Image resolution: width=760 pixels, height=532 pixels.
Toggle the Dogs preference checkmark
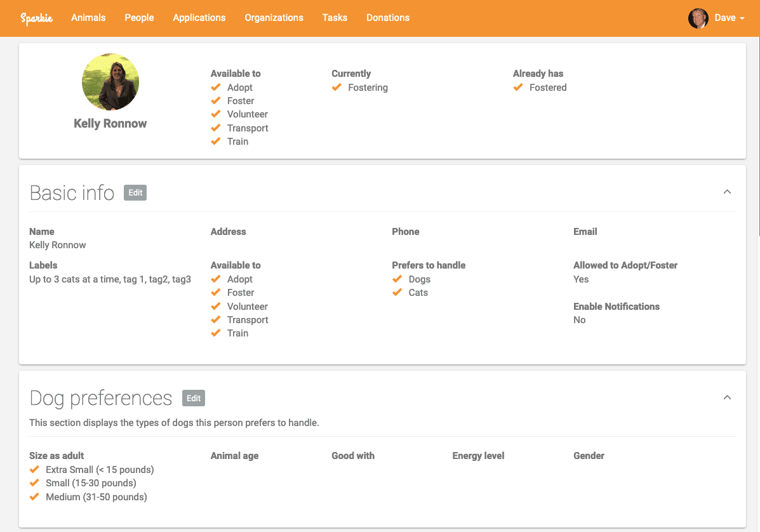point(397,279)
